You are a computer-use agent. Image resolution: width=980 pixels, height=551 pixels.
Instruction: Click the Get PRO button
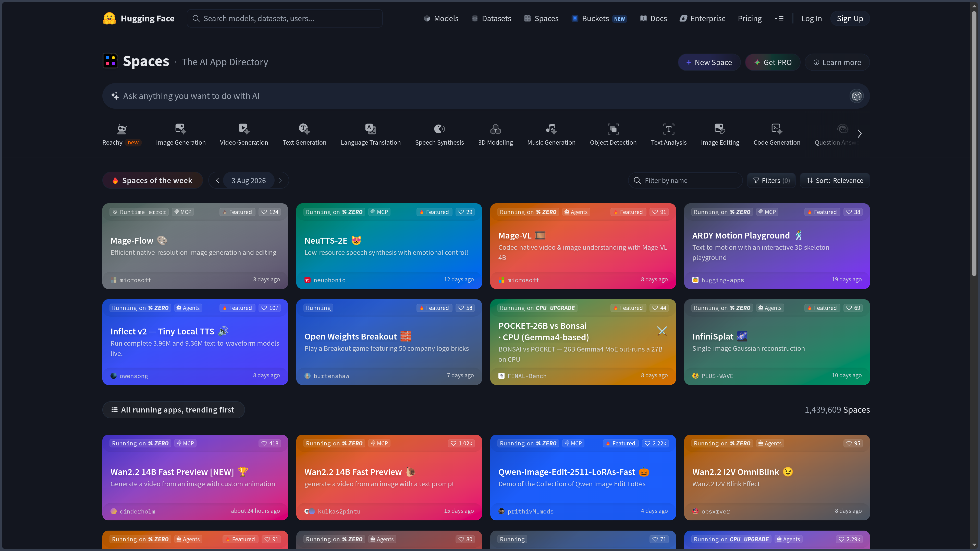coord(772,62)
